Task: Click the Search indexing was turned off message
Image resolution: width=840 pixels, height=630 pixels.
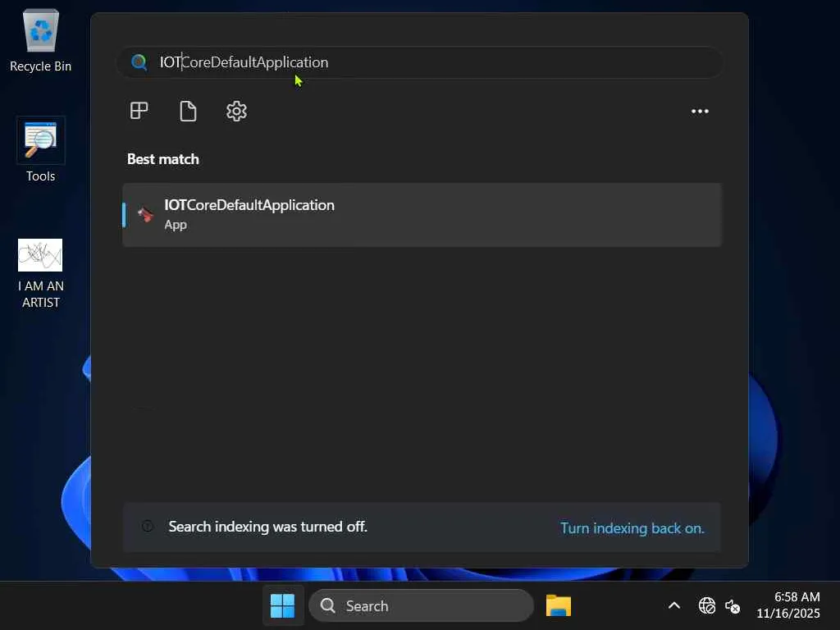Action: (268, 527)
